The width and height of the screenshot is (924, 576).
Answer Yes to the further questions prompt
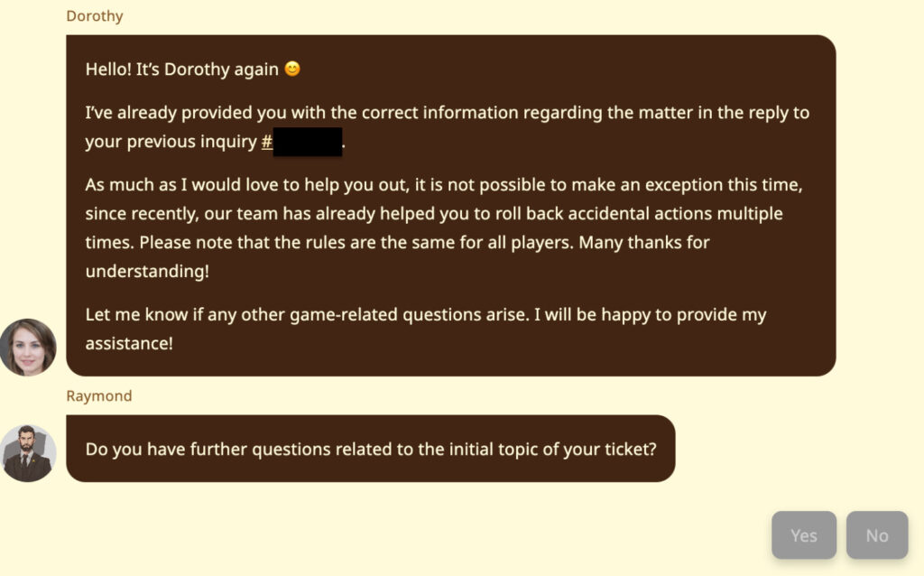(804, 534)
